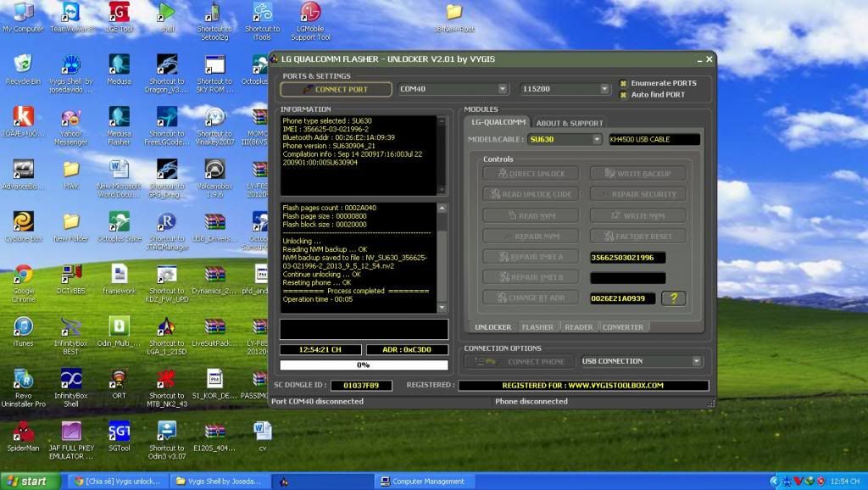Open the Windows start menu
Screen dimensions: 868x490
(x=30, y=482)
